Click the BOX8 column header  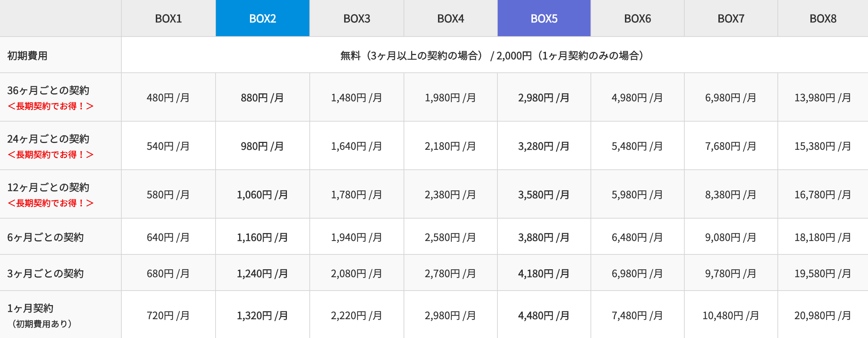pyautogui.click(x=823, y=18)
